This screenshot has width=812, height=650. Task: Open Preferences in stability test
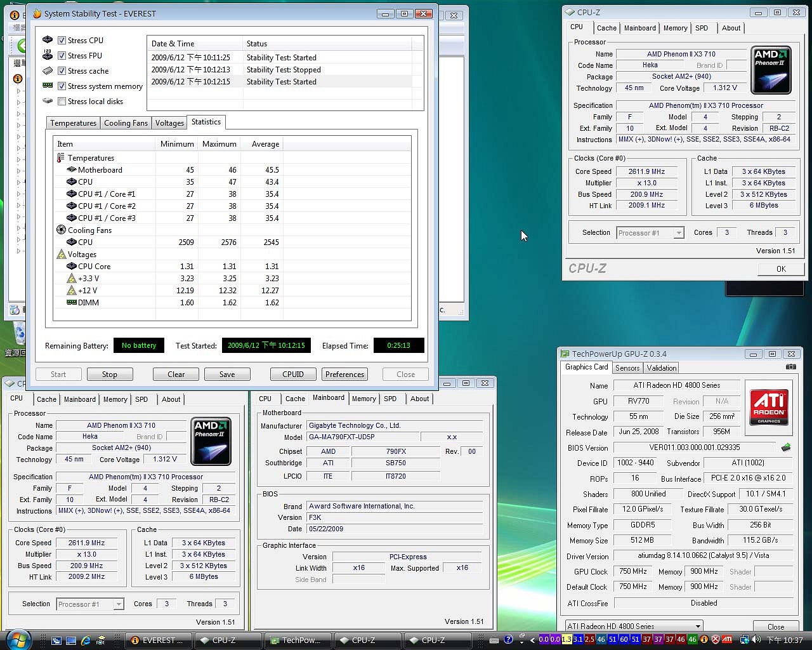click(x=344, y=375)
